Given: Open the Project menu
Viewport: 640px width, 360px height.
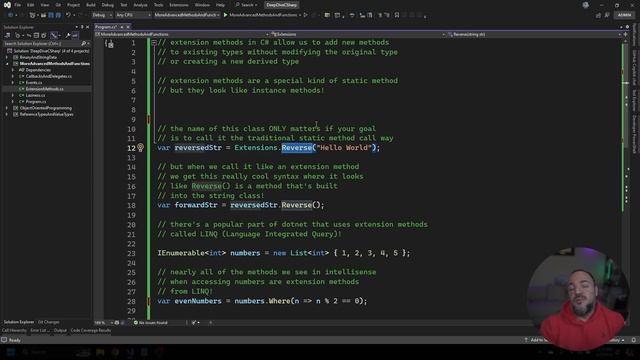Looking at the screenshot, I should tap(73, 5).
